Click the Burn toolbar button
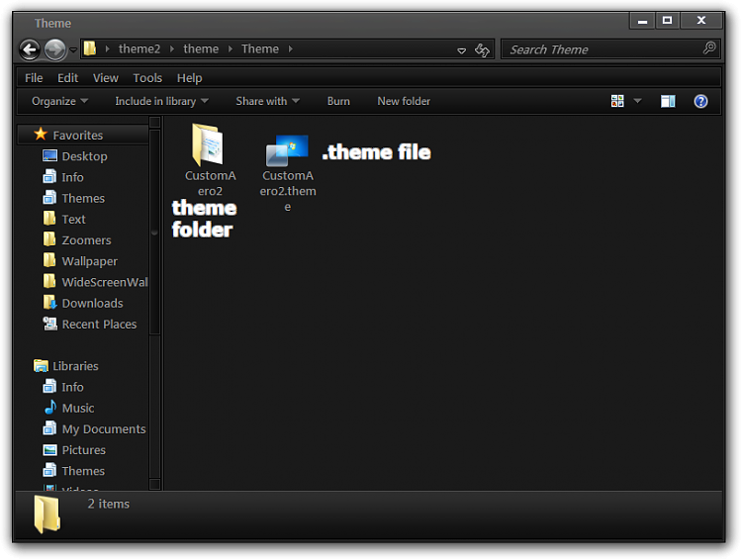The height and width of the screenshot is (560, 742). pos(338,101)
